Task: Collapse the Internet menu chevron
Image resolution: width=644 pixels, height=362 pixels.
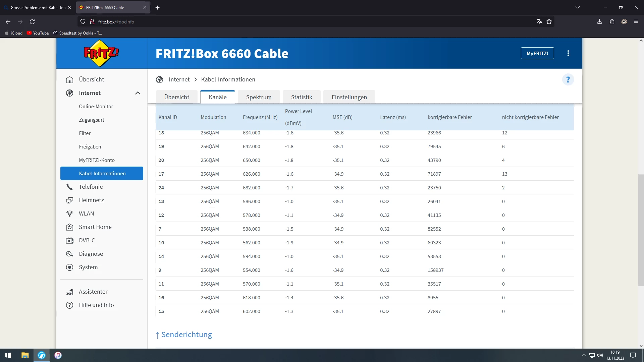Action: [x=138, y=93]
